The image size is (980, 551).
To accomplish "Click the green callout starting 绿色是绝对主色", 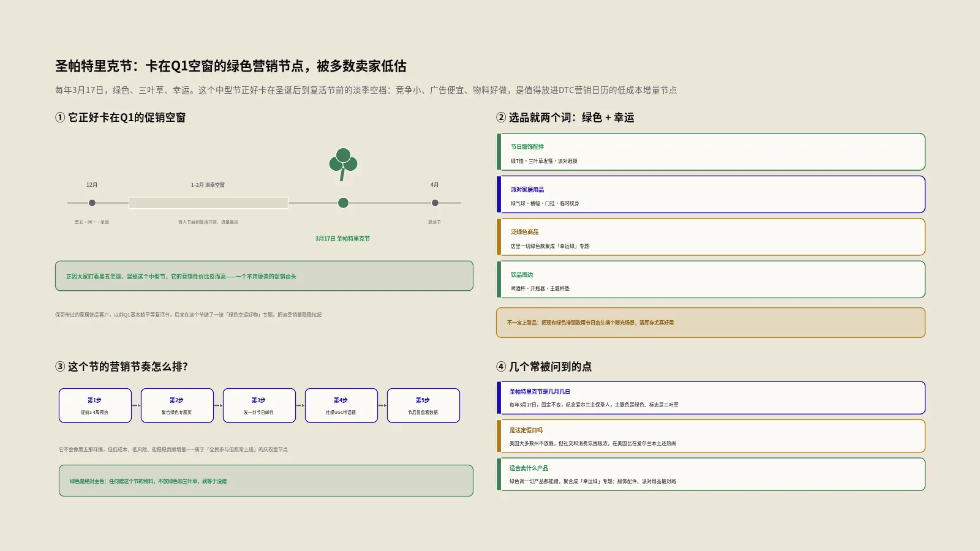I will 266,481.
